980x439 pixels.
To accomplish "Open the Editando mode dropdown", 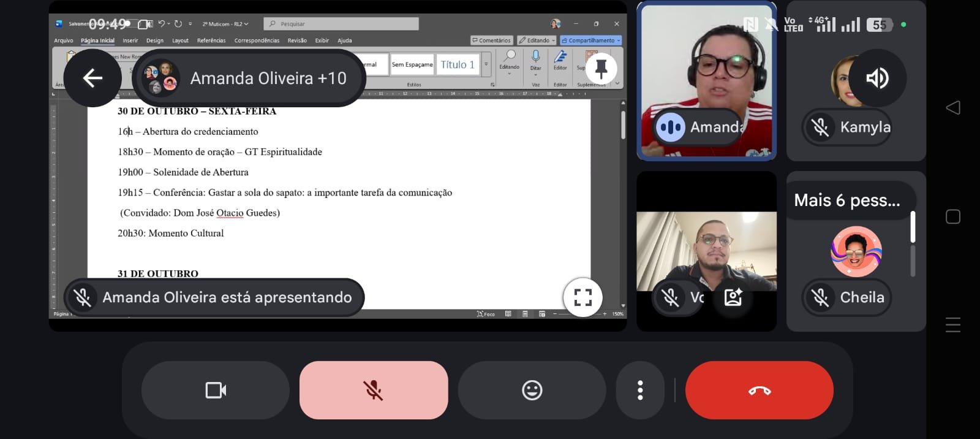I will pos(537,40).
